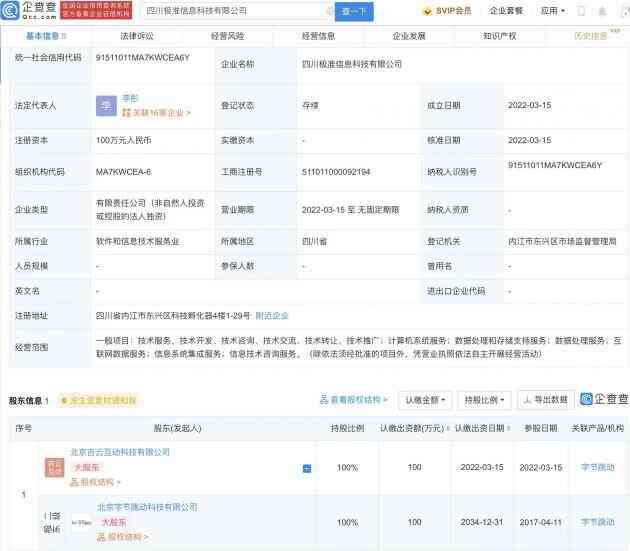
Task: Open the 北京字节跳动科技有限公司 shareholder link
Action: point(147,507)
